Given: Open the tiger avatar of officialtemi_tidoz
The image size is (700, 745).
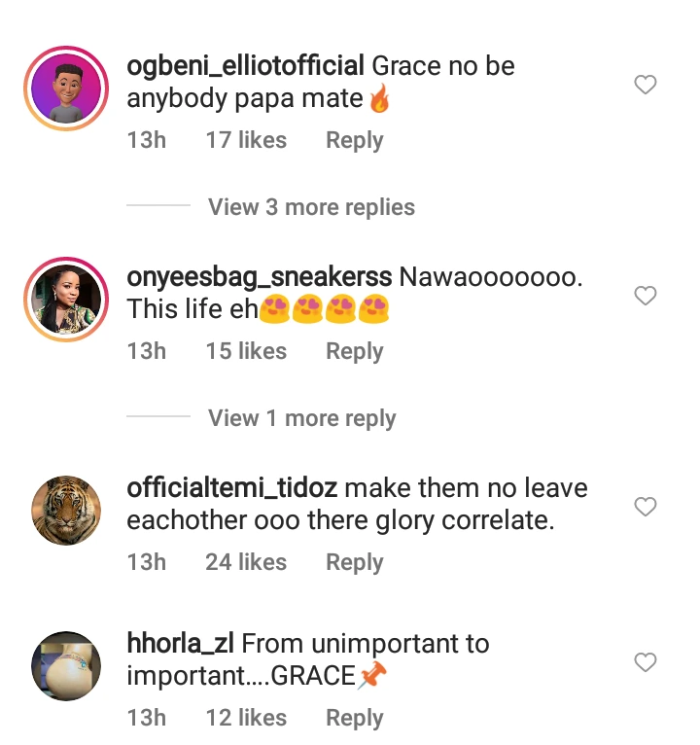Looking at the screenshot, I should click(66, 512).
